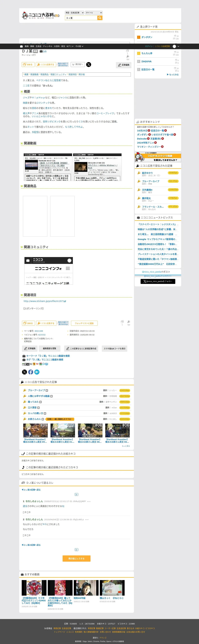Click the upper page 1- pagination box
The image size is (199, 644).
(76, 494)
